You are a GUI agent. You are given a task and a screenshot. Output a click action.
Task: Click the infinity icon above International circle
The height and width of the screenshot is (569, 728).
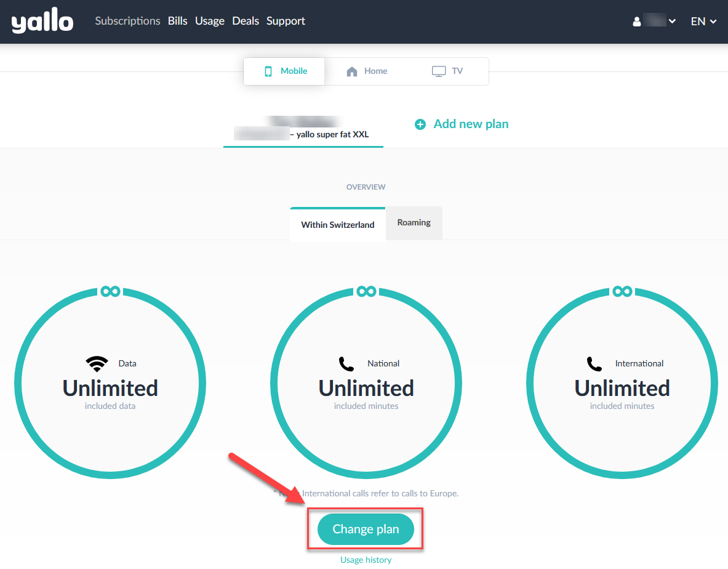tap(622, 291)
